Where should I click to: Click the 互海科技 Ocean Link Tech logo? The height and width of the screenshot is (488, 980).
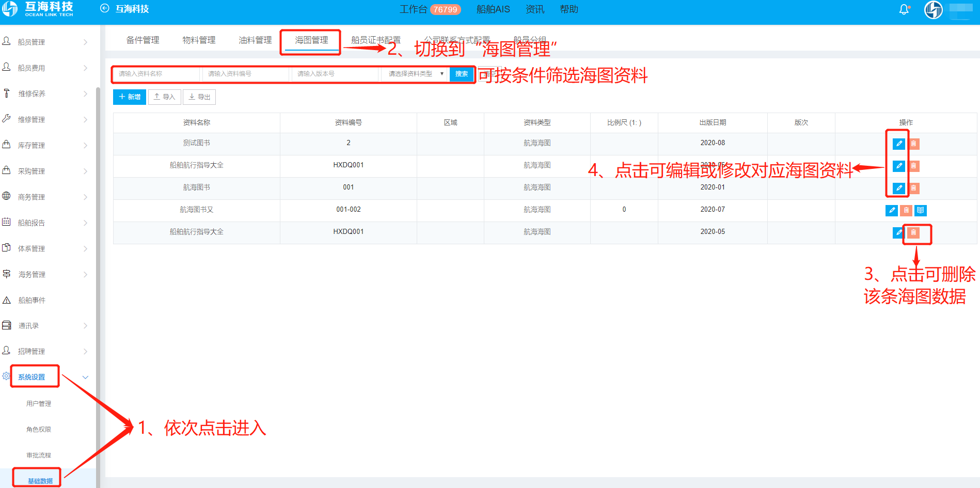(x=37, y=9)
